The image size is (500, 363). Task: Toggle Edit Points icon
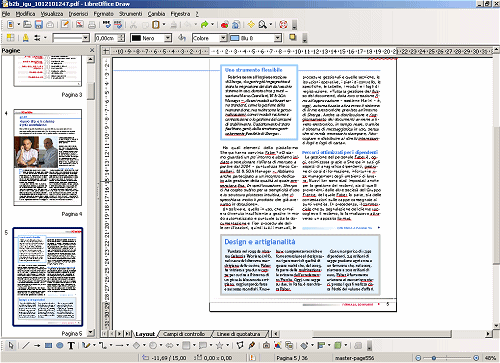[x=240, y=345]
